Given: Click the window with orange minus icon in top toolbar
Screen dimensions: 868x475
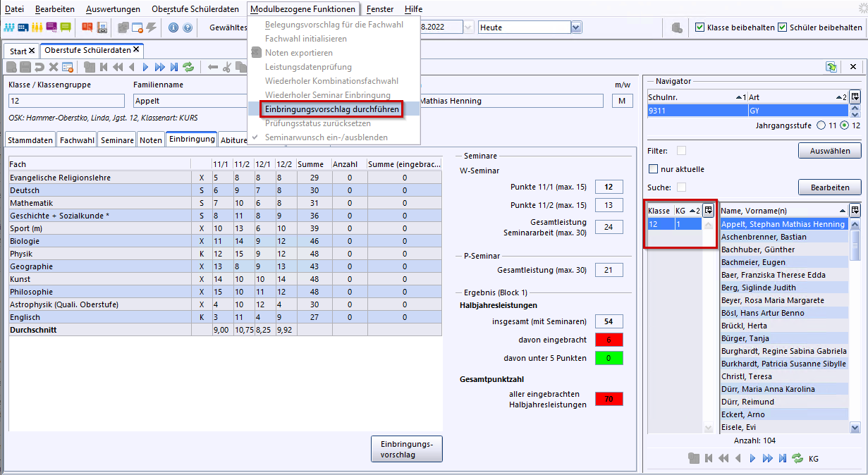Looking at the screenshot, I should point(137,27).
